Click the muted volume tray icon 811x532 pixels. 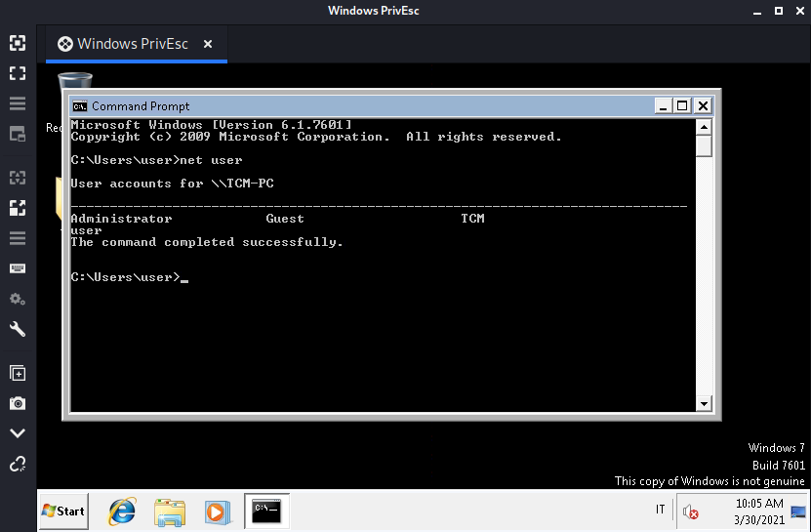click(690, 511)
